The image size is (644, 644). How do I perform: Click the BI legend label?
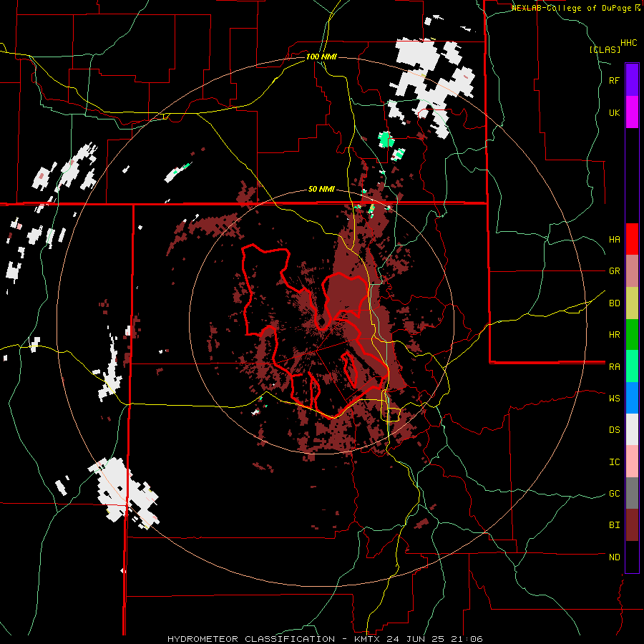[x=614, y=525]
